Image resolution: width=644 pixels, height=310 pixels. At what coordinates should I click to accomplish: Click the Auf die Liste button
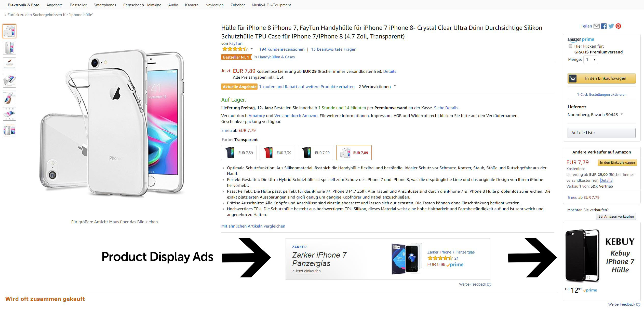click(x=601, y=133)
